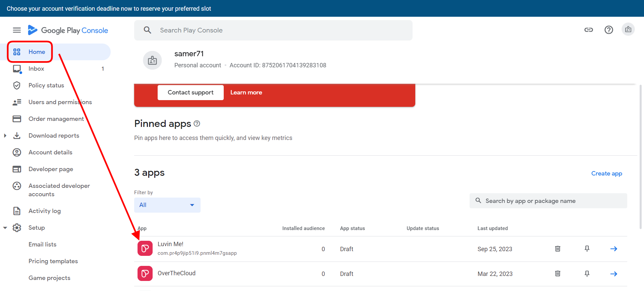The height and width of the screenshot is (291, 644).
Task: Pin the Luvin Me! app
Action: click(587, 249)
